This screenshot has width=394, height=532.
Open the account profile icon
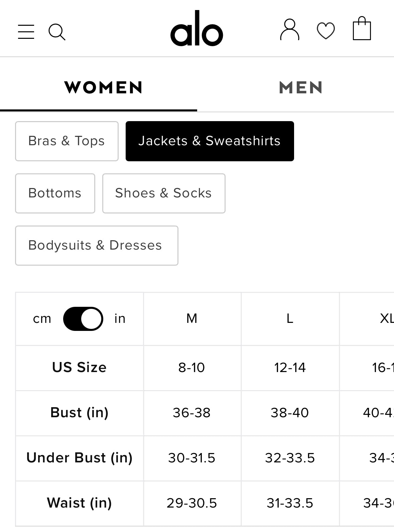(289, 30)
